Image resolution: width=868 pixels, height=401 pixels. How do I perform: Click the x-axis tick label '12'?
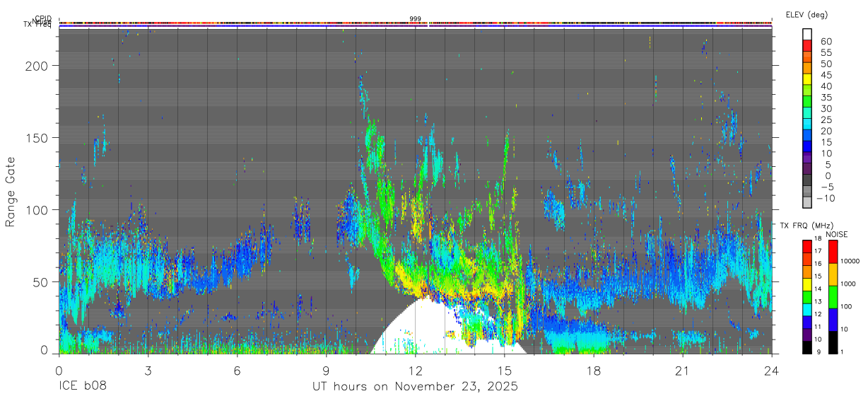(x=415, y=370)
